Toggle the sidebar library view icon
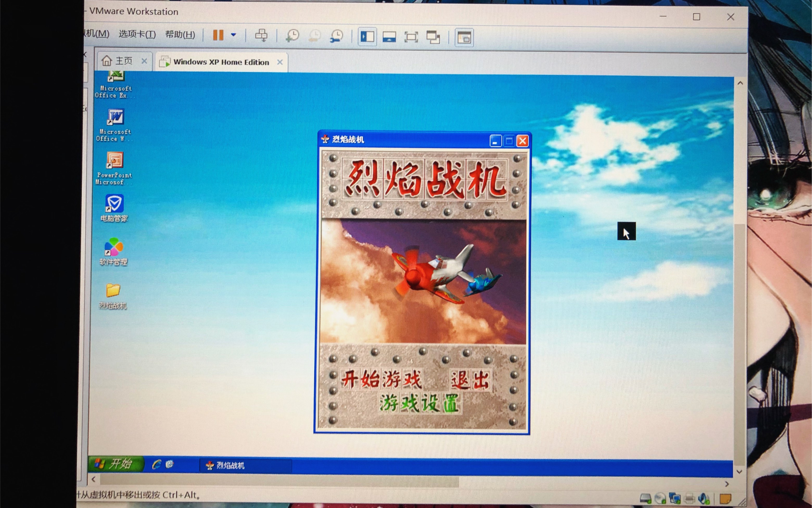The width and height of the screenshot is (812, 508). coord(367,37)
